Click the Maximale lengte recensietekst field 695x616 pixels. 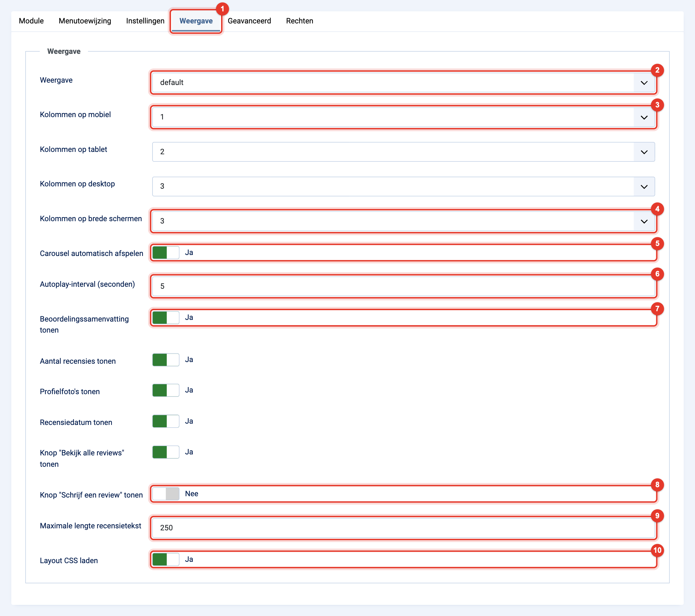click(x=403, y=528)
